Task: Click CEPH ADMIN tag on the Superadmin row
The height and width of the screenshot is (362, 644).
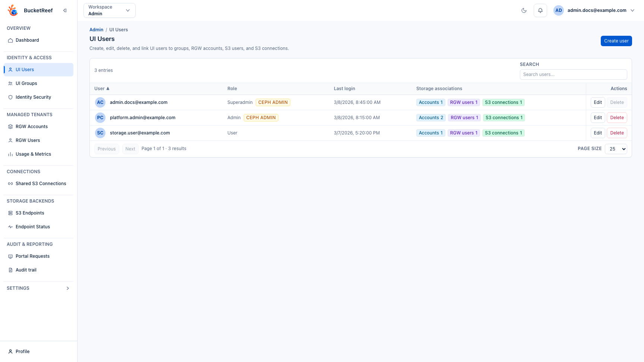Action: point(273,102)
